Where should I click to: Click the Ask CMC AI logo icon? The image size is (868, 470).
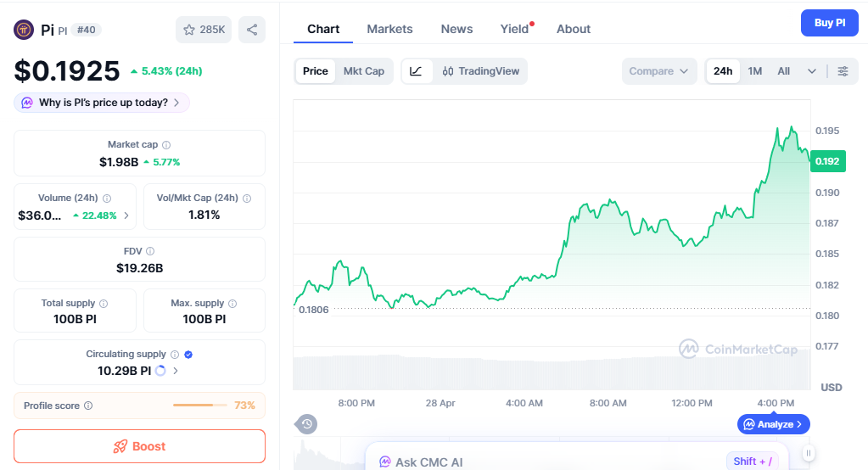[x=384, y=462]
